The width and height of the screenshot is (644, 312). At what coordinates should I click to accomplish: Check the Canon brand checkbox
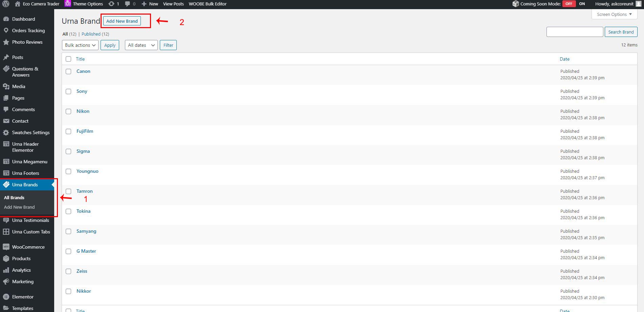click(68, 71)
